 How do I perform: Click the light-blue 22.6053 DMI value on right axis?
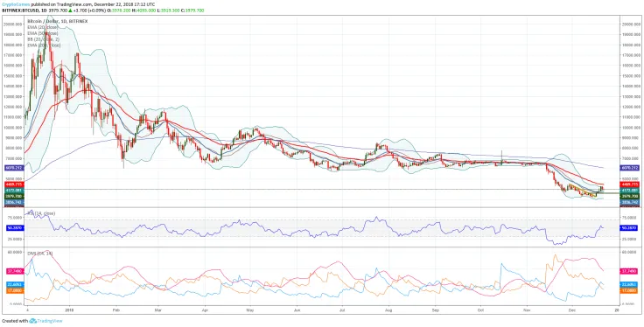pyautogui.click(x=630, y=284)
